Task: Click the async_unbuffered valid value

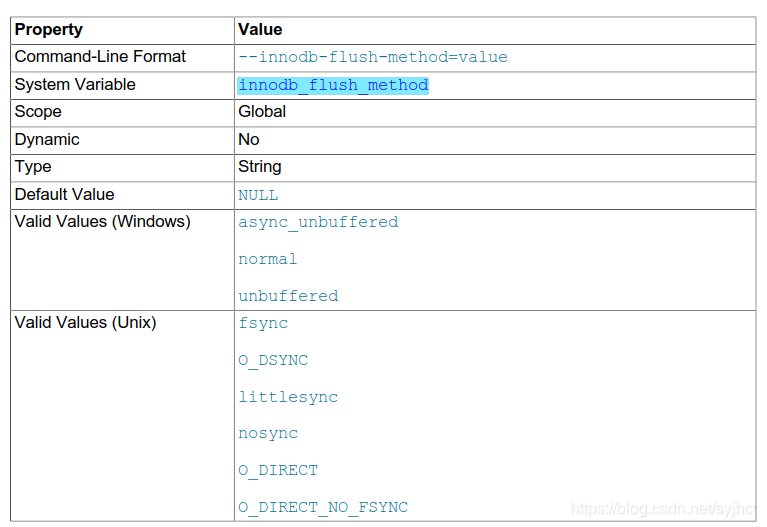Action: pos(318,222)
